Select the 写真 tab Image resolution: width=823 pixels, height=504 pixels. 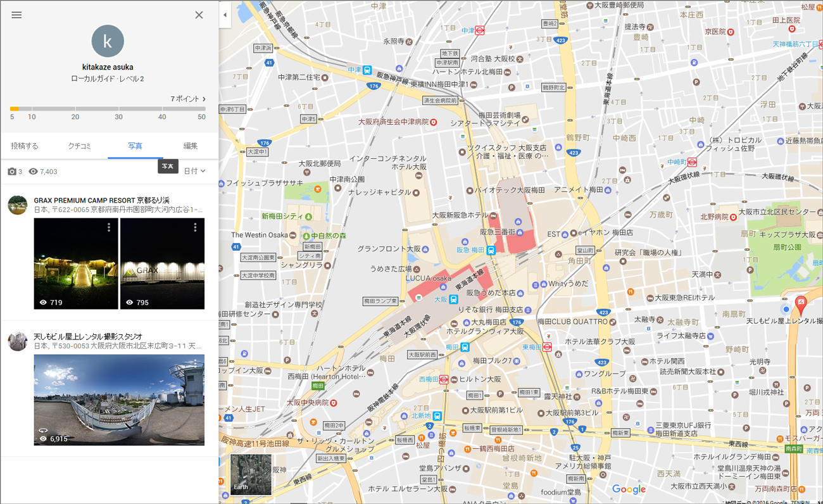135,146
